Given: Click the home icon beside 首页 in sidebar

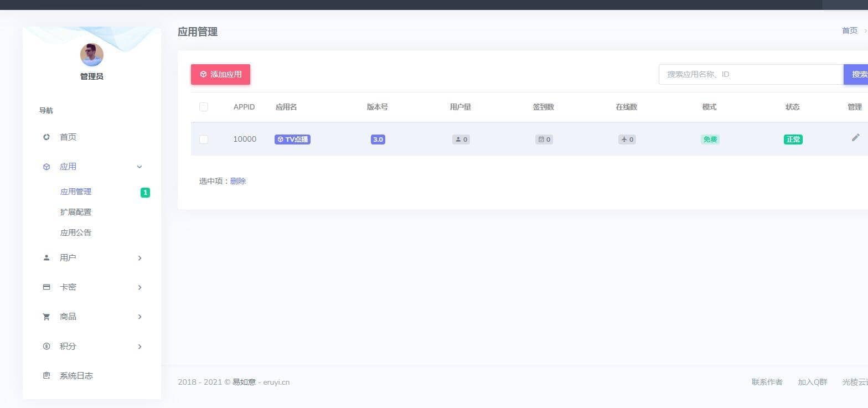Looking at the screenshot, I should pos(46,137).
